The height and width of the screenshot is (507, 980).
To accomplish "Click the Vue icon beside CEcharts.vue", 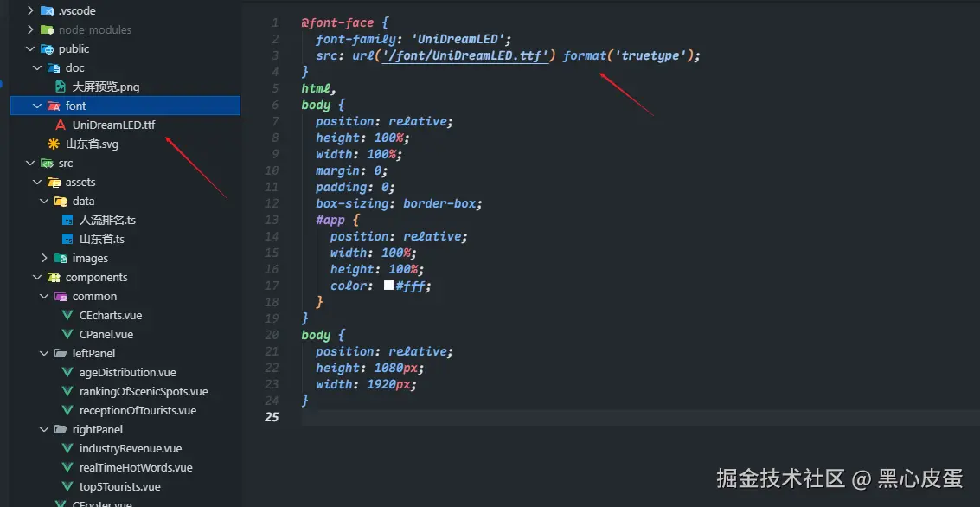I will point(67,316).
